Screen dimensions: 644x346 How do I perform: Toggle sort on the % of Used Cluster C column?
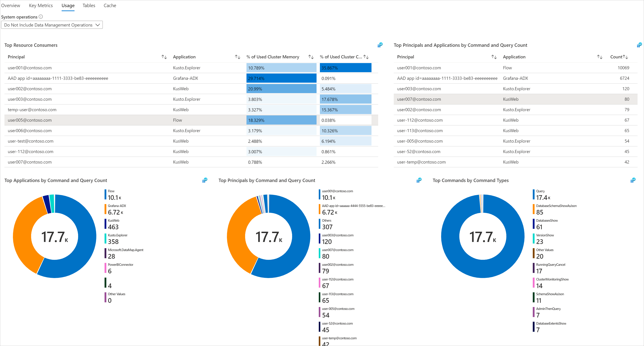click(366, 57)
